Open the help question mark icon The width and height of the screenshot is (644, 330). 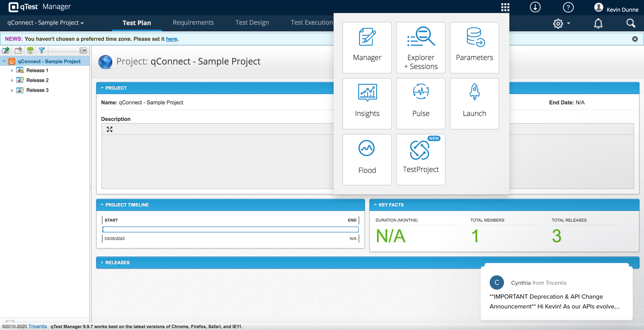tap(568, 7)
